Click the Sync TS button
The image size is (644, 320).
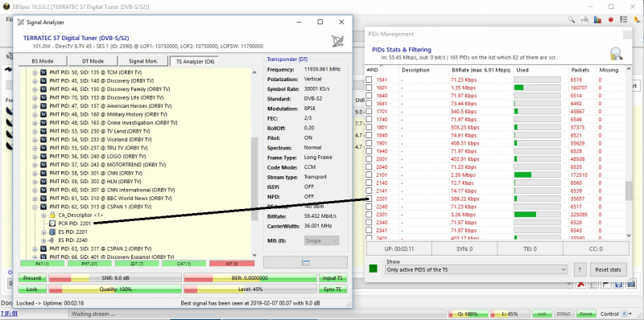tap(332, 289)
